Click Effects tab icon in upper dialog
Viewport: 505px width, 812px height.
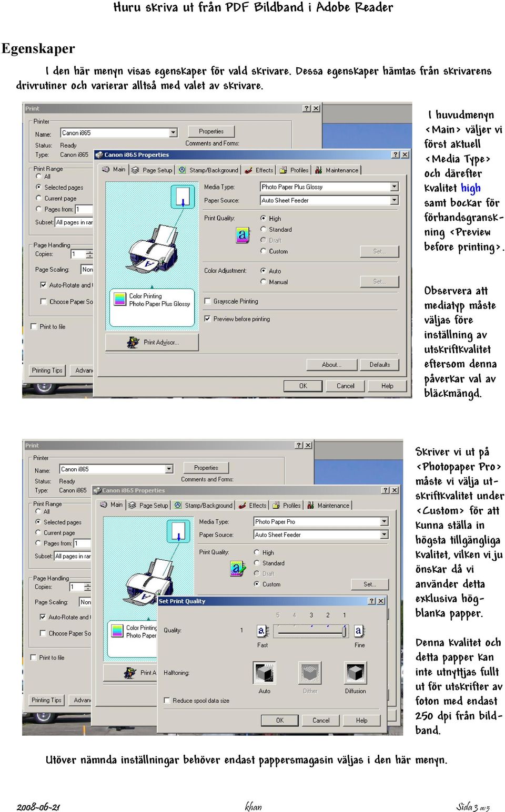pos(248,170)
